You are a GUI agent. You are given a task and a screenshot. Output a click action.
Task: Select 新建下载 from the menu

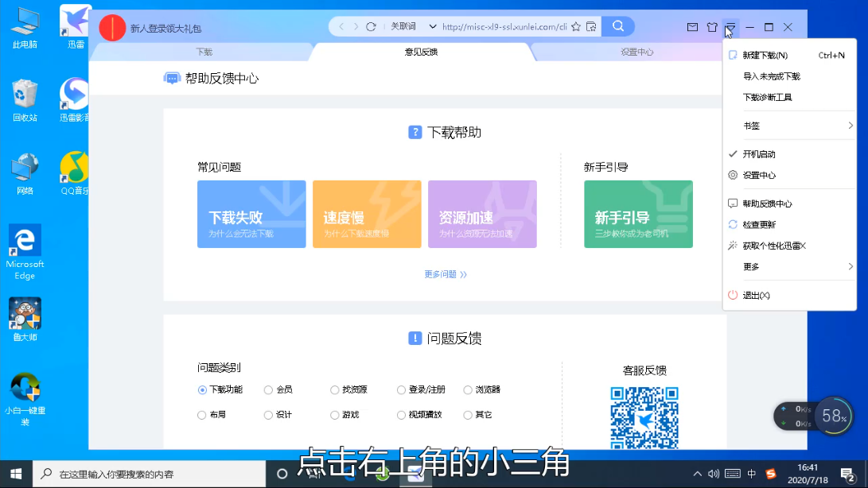(x=765, y=56)
